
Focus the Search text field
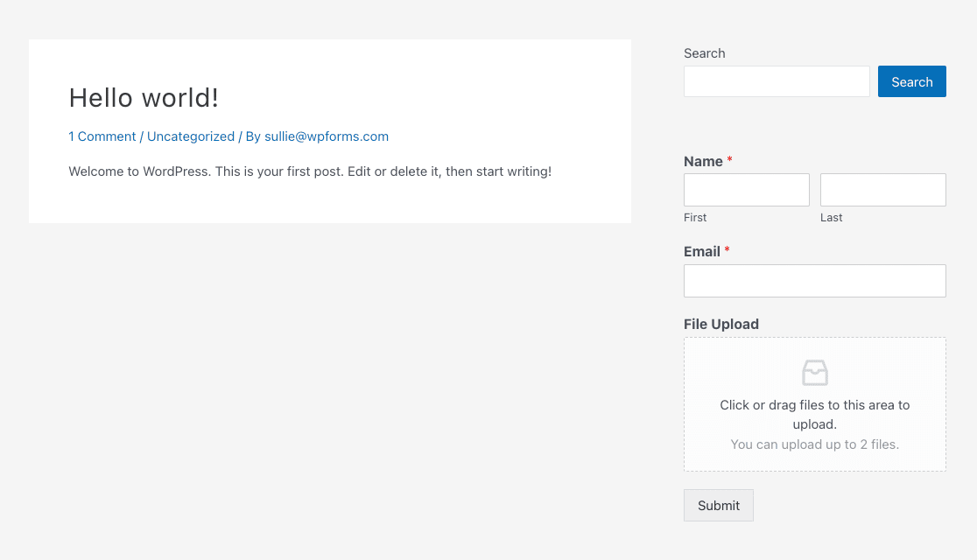point(777,81)
